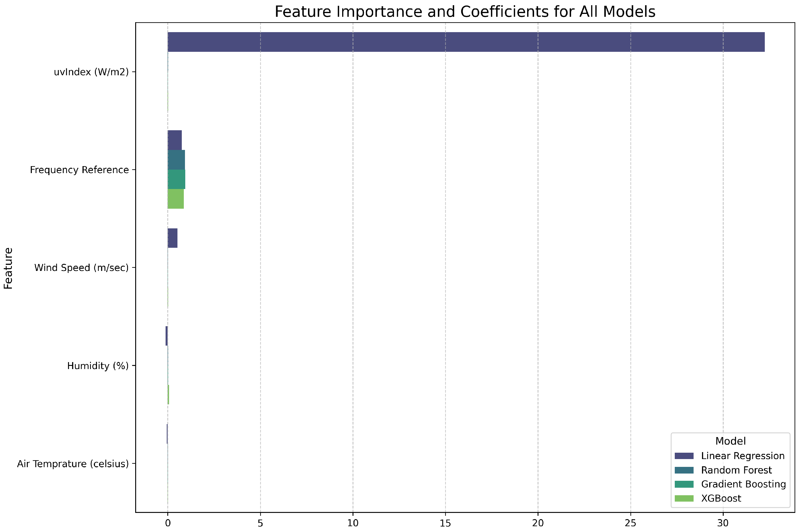Select the Frequency Reference Random Forest bar
The width and height of the screenshot is (803, 532).
(176, 160)
